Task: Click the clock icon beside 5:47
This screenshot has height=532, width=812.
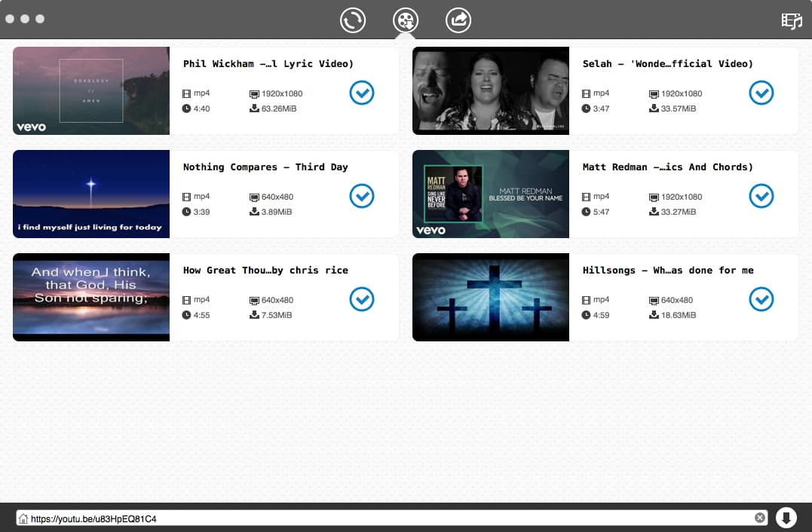Action: pos(587,212)
